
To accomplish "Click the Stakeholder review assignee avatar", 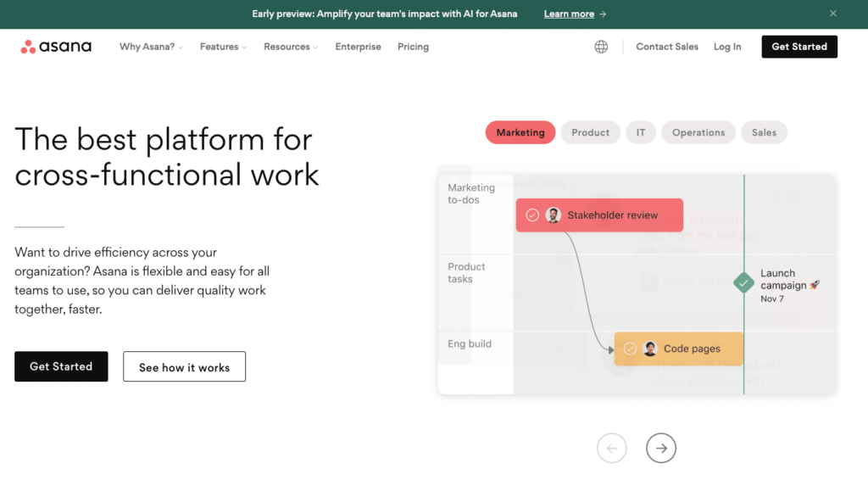I will point(553,215).
